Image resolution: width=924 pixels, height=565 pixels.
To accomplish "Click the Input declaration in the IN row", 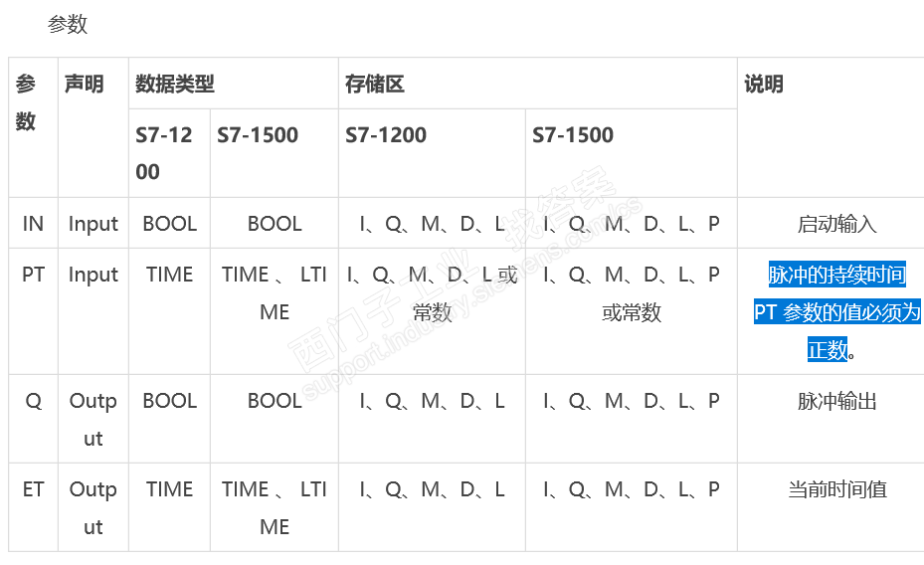I will tap(93, 224).
